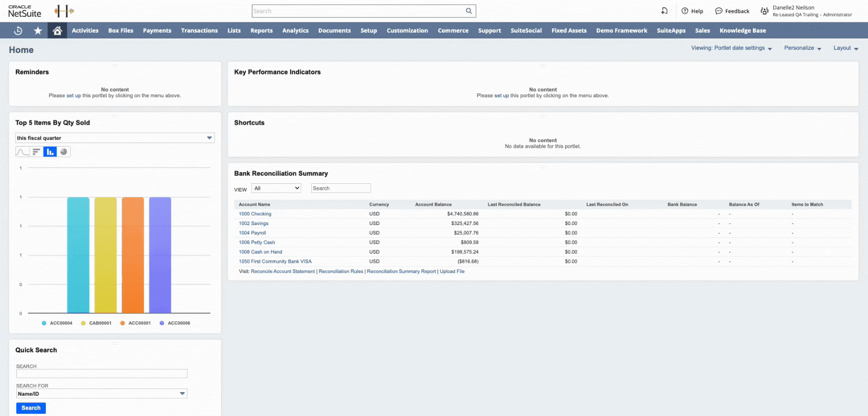The height and width of the screenshot is (416, 868).
Task: Expand the Layout menu
Action: pyautogui.click(x=846, y=48)
